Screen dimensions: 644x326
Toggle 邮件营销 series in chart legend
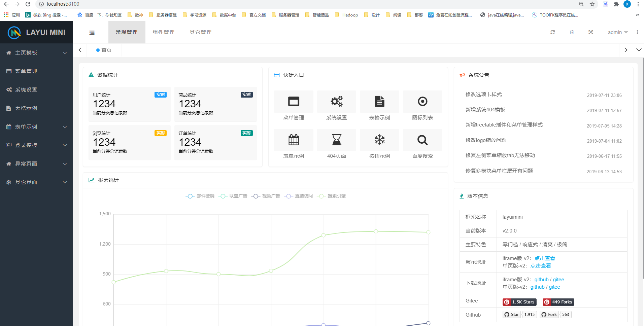point(200,196)
